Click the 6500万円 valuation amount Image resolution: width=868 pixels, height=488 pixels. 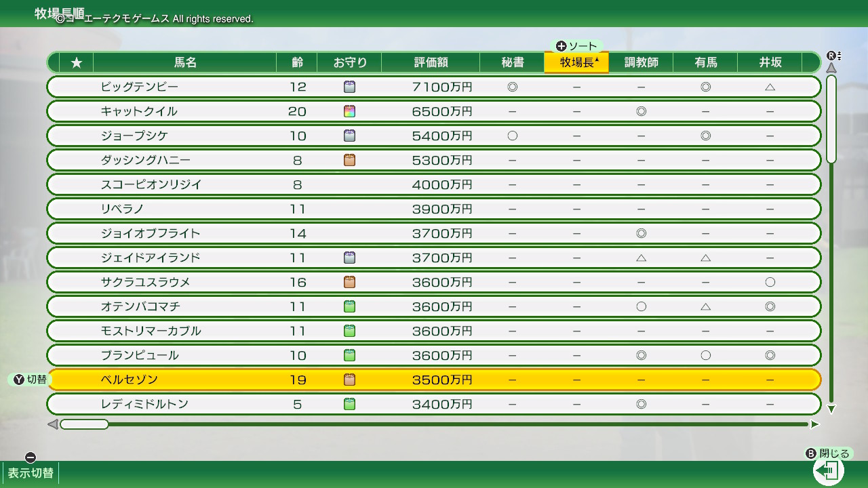click(x=442, y=111)
